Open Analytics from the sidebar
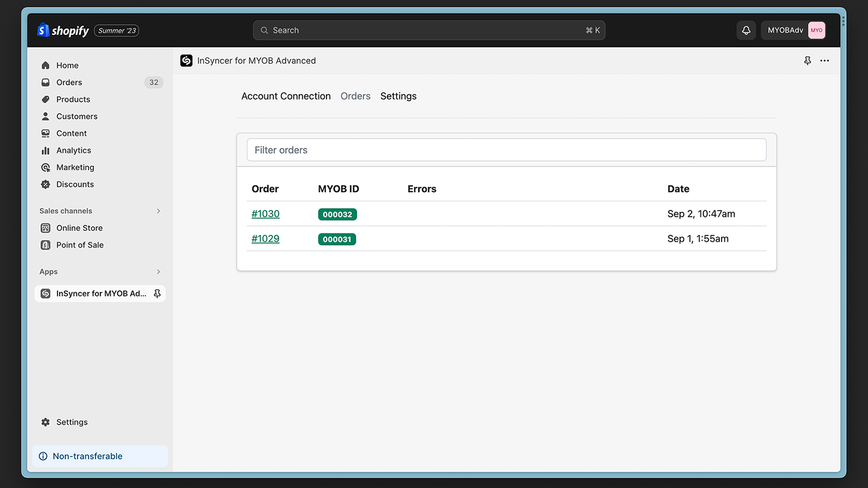 click(x=73, y=150)
